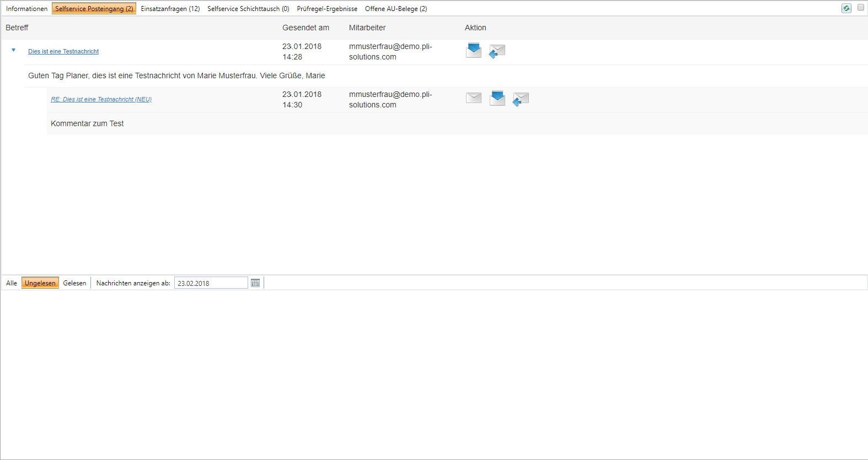Tick the checkbox in top-right corner
Screen dimensions: 868x460
coord(860,8)
